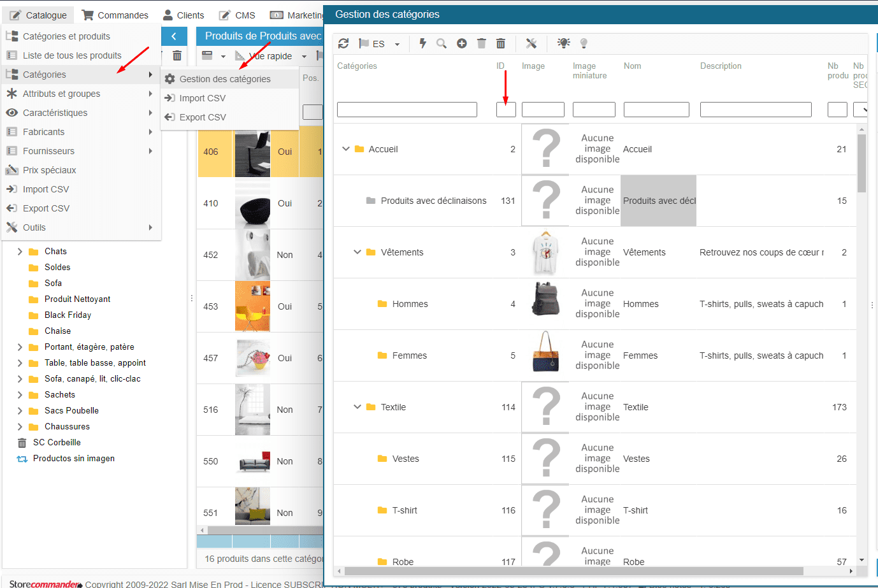This screenshot has height=588, width=878.
Task: Click the lit lightbulb icon
Action: (x=563, y=43)
